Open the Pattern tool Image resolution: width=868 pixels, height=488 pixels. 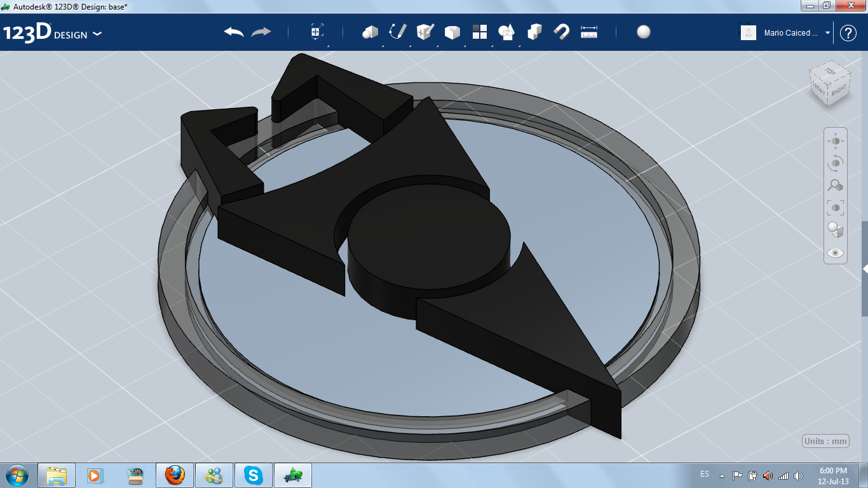pos(480,32)
